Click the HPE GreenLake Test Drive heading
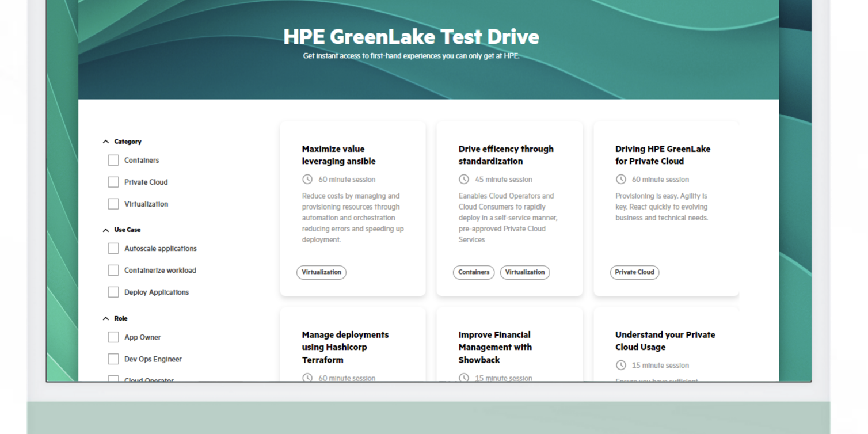This screenshot has width=868, height=434. [x=411, y=37]
